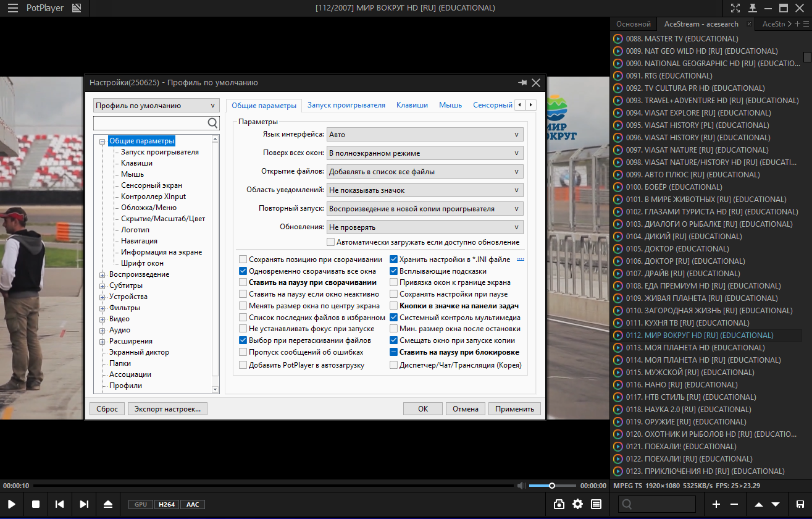Viewport: 812px width, 519px height.
Task: Mute audio via the speaker icon
Action: click(521, 486)
